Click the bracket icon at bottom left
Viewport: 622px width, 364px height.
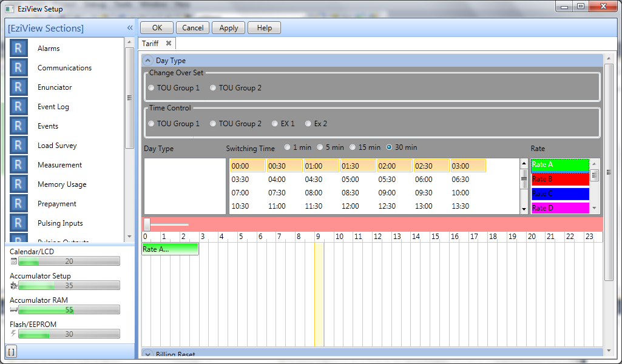click(x=12, y=351)
